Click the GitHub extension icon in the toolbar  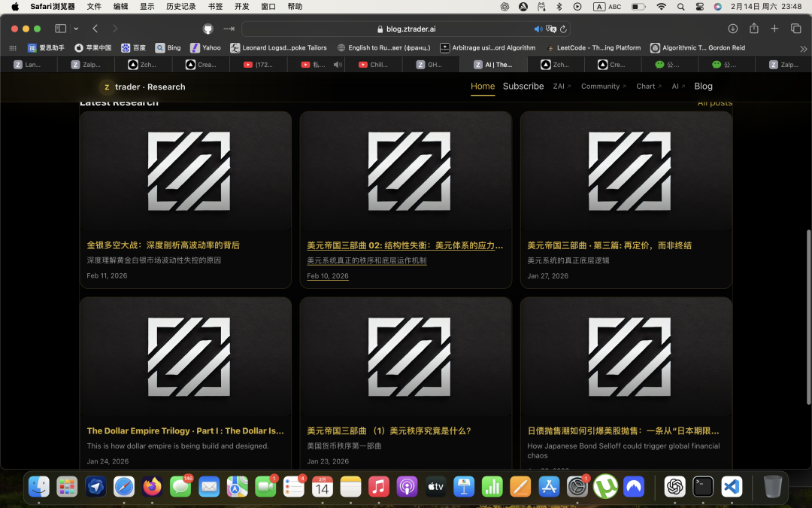[x=208, y=29]
